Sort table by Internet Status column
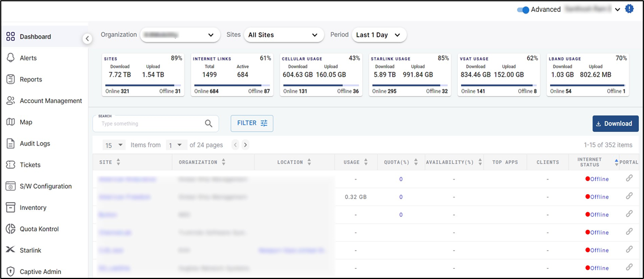 [x=616, y=162]
